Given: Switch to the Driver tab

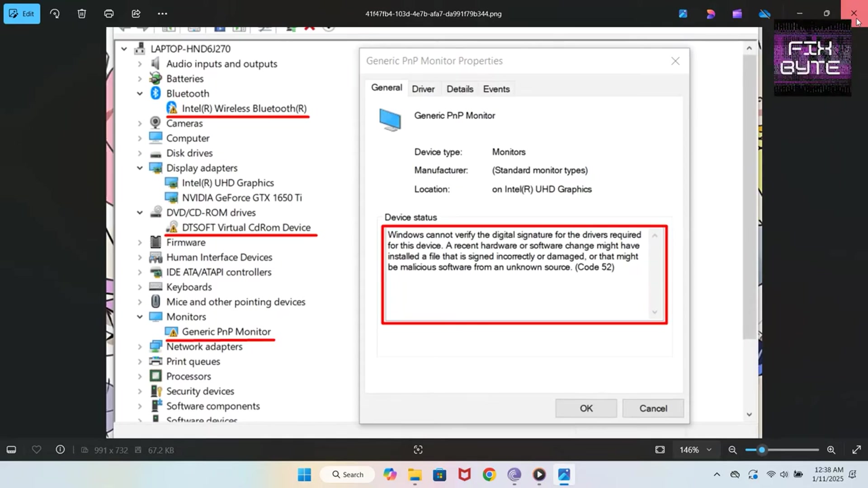Looking at the screenshot, I should (x=423, y=89).
